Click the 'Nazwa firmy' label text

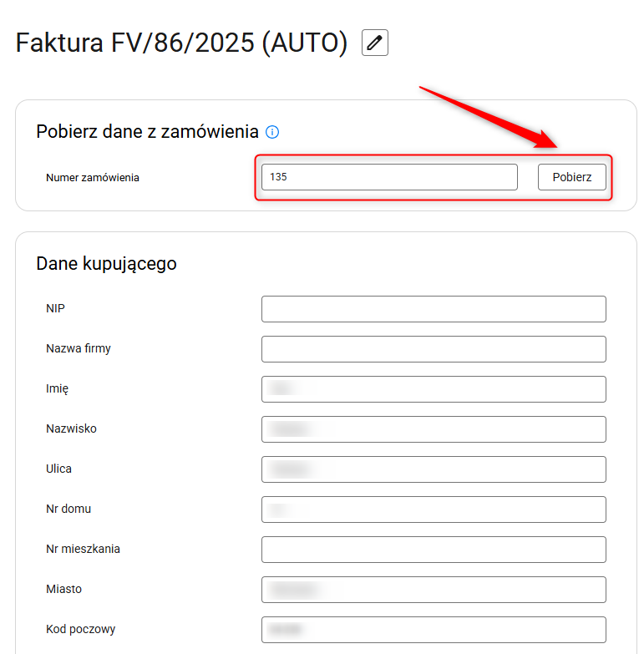[79, 348]
